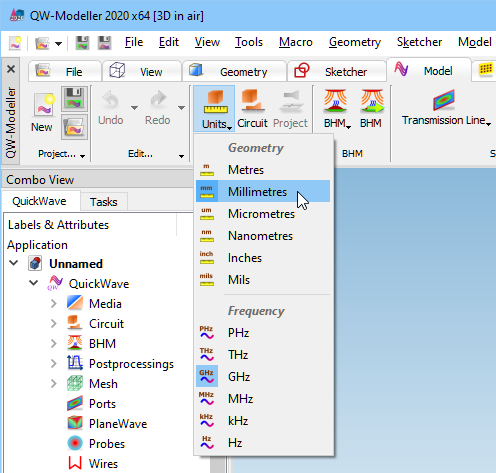Choose Millimetres geometry unit
Viewport: 496px width, 473px height.
(x=263, y=191)
